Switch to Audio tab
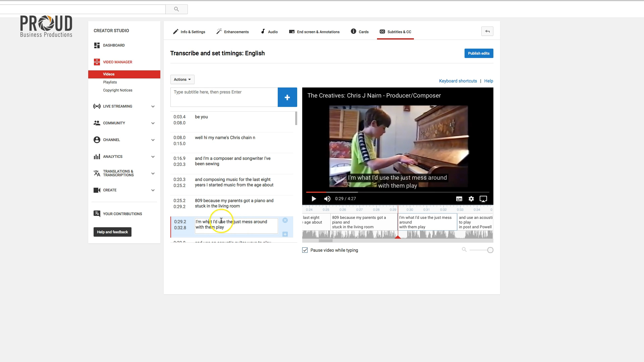644x362 pixels. [x=269, y=32]
